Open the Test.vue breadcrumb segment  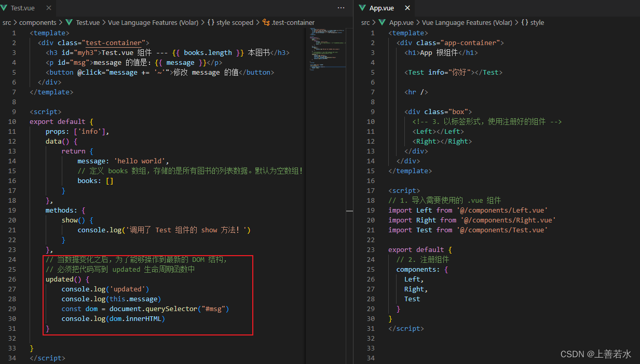coord(88,23)
